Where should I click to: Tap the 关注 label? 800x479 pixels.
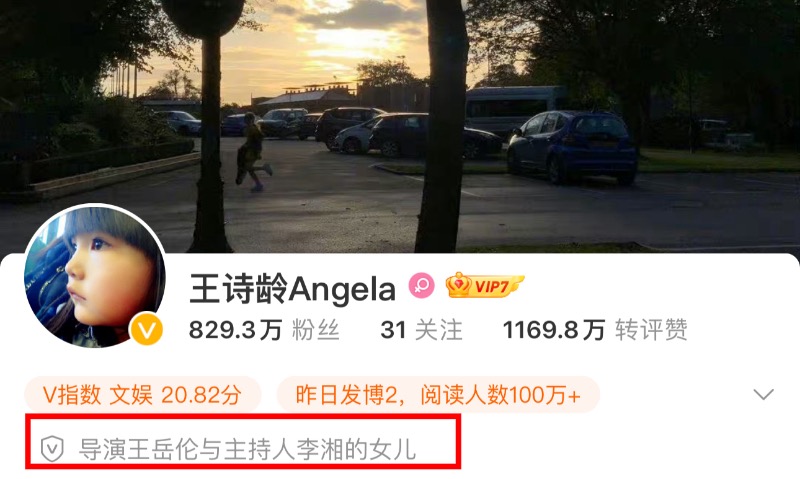click(x=438, y=330)
